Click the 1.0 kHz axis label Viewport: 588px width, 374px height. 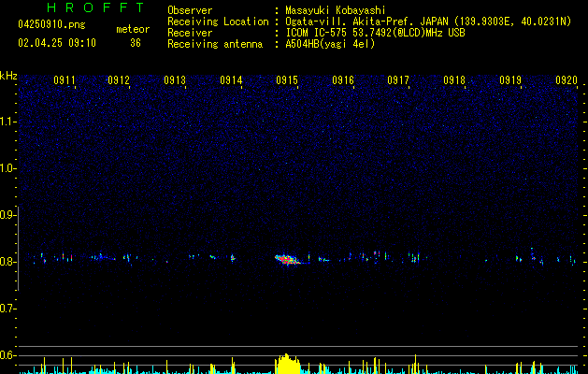coord(7,168)
